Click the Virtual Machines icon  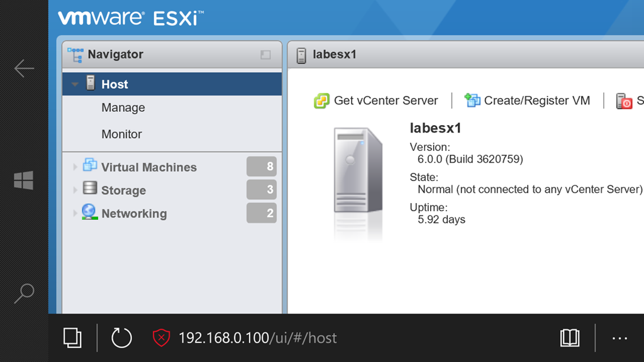[x=90, y=165]
